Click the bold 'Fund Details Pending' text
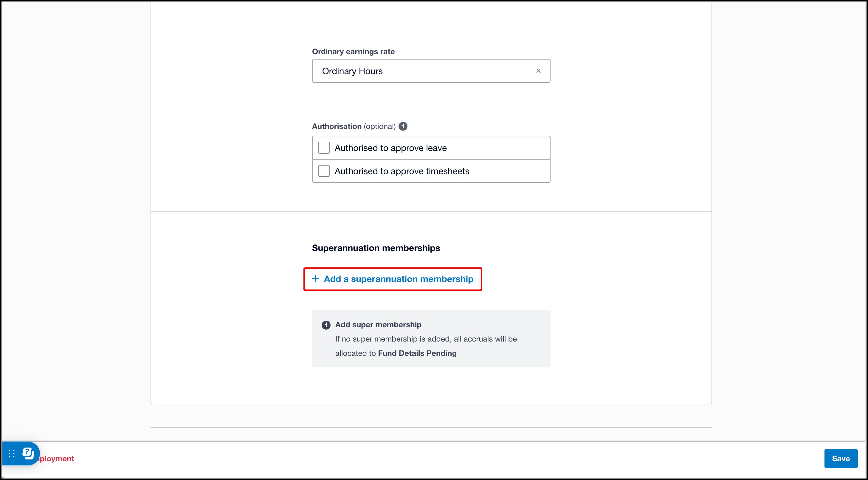The width and height of the screenshot is (868, 480). click(x=417, y=353)
